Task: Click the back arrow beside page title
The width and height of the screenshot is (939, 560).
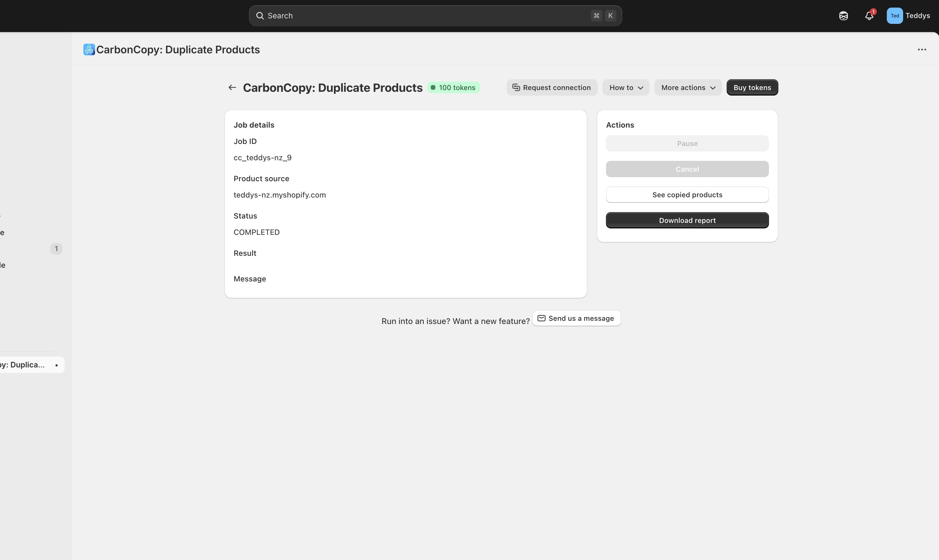Action: point(232,87)
